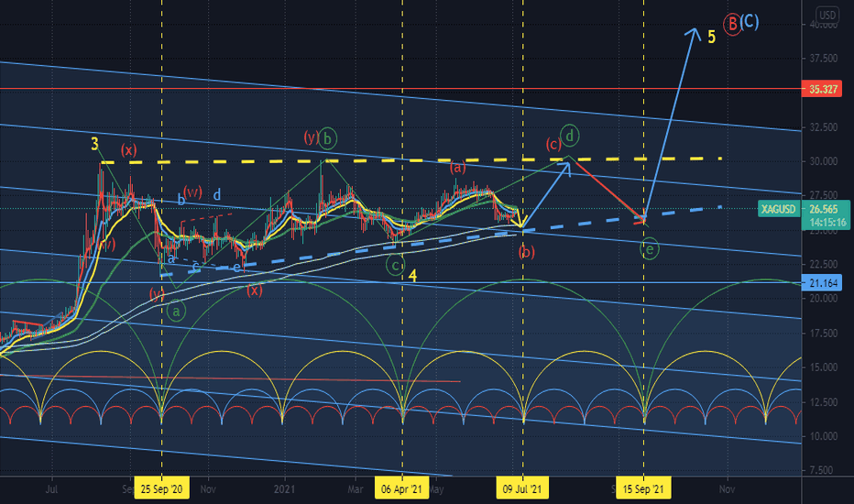
Task: Select the green circled c label
Action: tap(396, 266)
